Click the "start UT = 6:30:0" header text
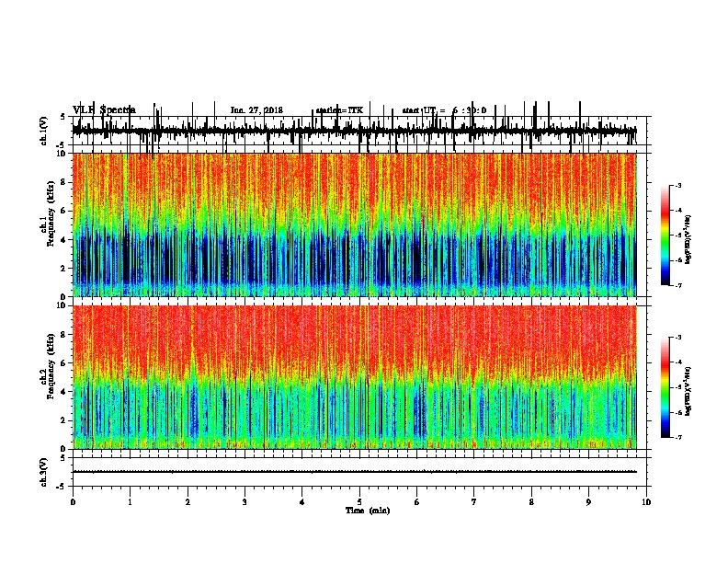Viewport: 728px width, 563px height. (444, 110)
